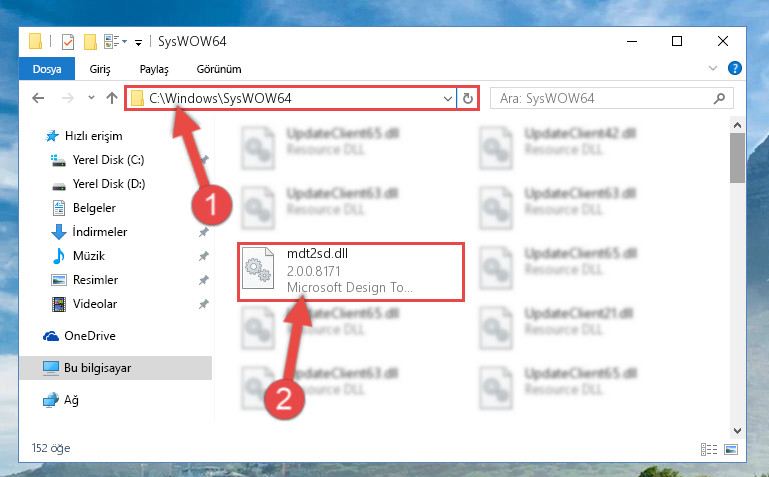
Task: Open the Customize Quick Access Toolbar dropdown
Action: (139, 43)
